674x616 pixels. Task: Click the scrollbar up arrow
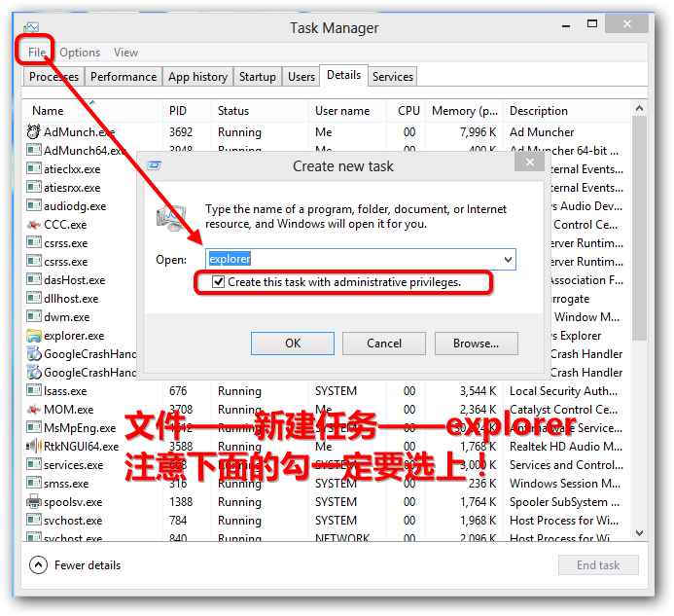pos(639,108)
